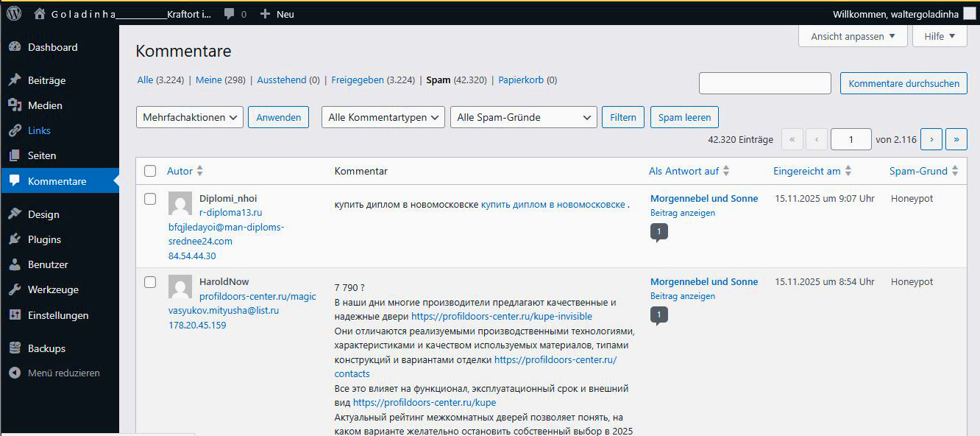The image size is (980, 436).
Task: Select the HaroldNow comment checkbox
Action: pos(150,282)
